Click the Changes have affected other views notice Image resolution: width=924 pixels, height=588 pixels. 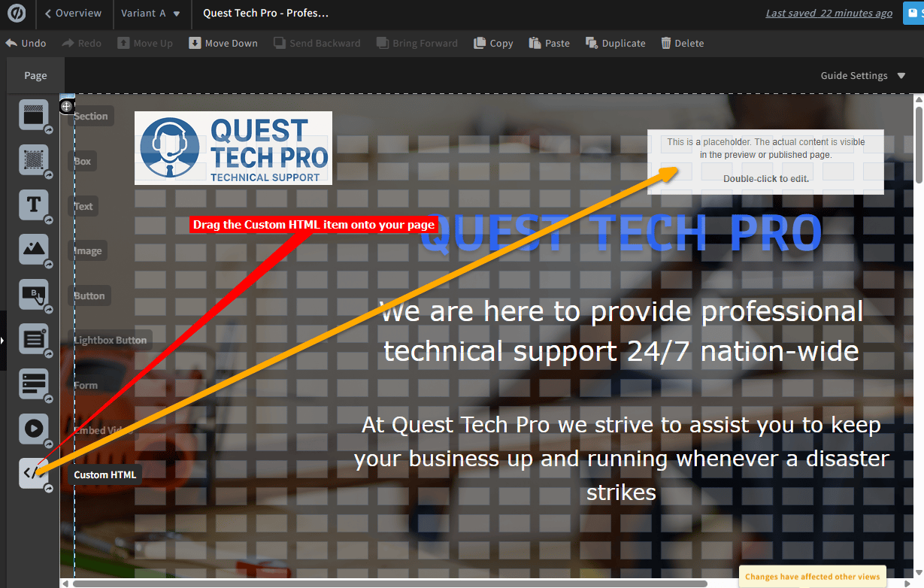click(812, 577)
